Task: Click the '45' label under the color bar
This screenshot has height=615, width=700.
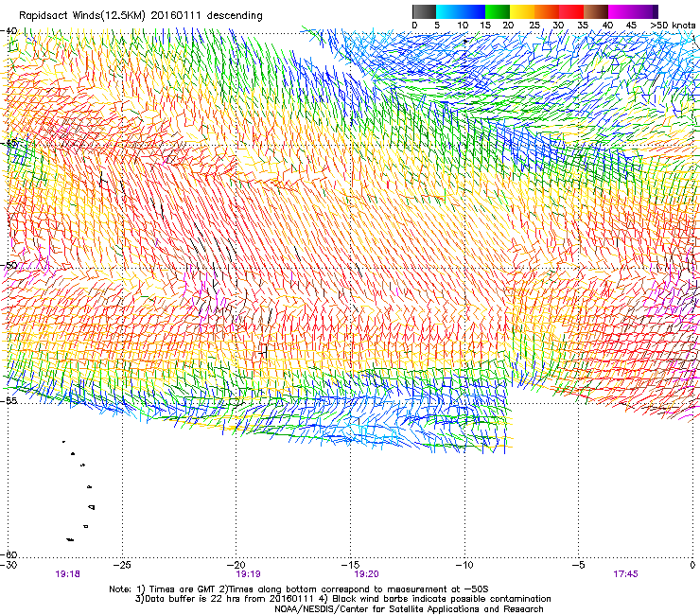Action: tap(631, 25)
